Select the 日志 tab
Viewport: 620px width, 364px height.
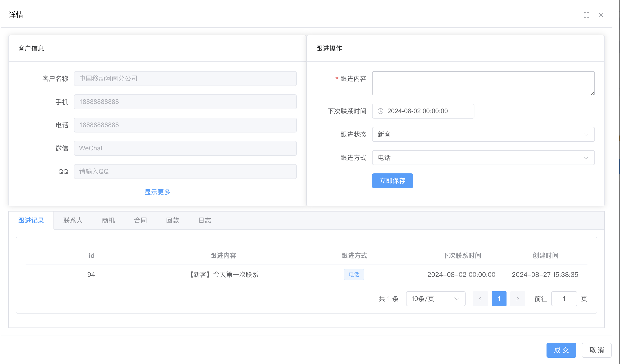pyautogui.click(x=205, y=220)
